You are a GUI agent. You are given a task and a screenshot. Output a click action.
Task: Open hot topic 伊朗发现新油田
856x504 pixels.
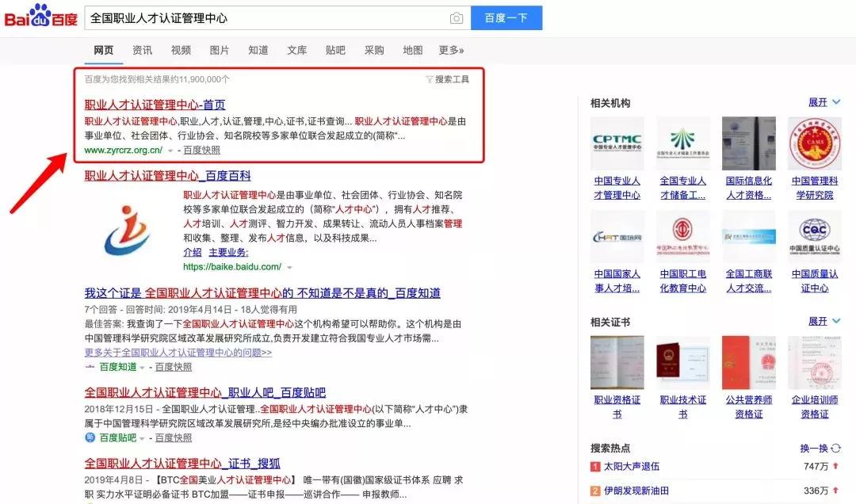[636, 491]
